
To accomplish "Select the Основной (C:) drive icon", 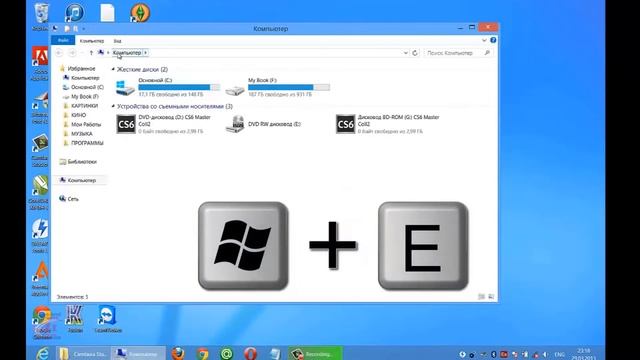I will tap(125, 87).
